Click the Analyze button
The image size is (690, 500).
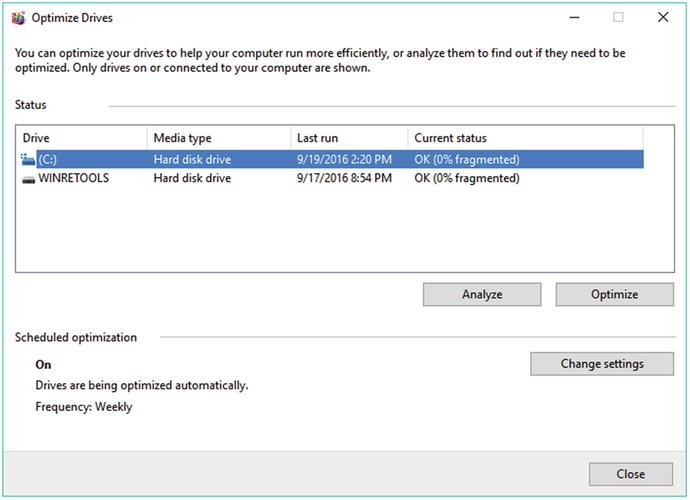point(482,294)
